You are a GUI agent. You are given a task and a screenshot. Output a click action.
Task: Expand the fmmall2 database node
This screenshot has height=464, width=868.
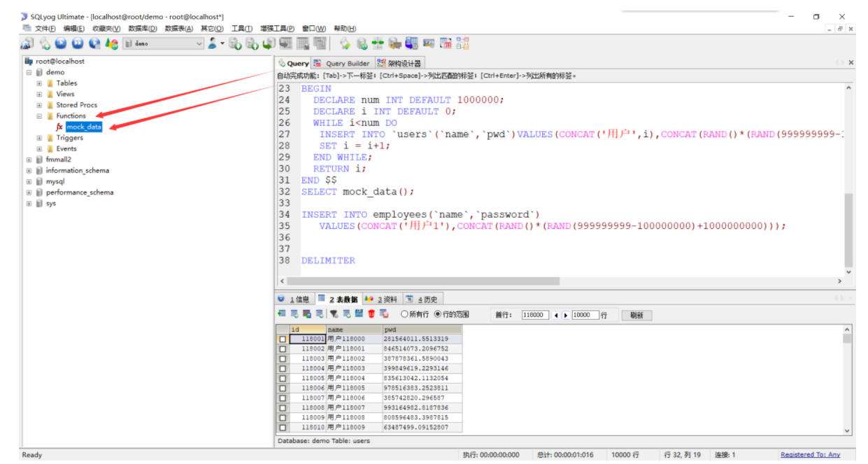click(x=29, y=160)
